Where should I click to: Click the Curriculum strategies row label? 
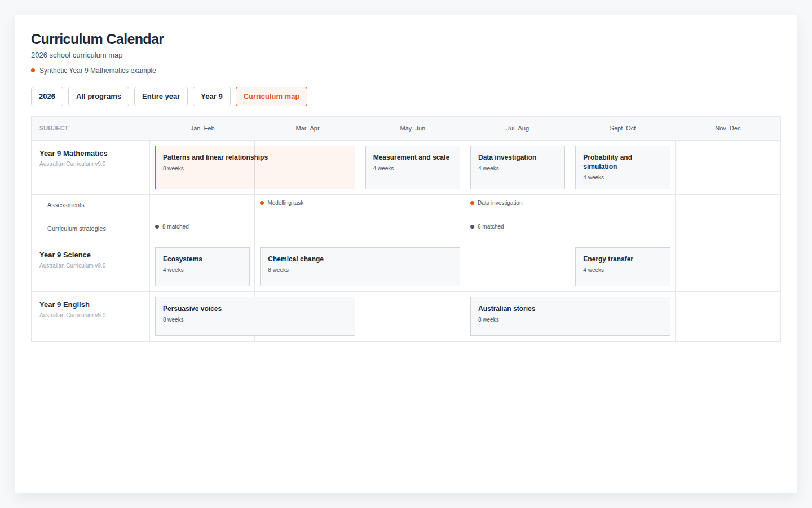coord(77,229)
